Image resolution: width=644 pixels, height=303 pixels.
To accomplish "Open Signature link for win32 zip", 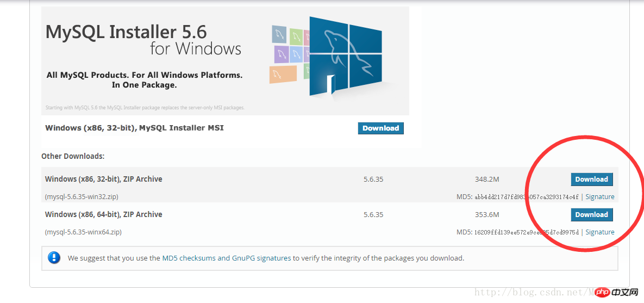I will [599, 196].
